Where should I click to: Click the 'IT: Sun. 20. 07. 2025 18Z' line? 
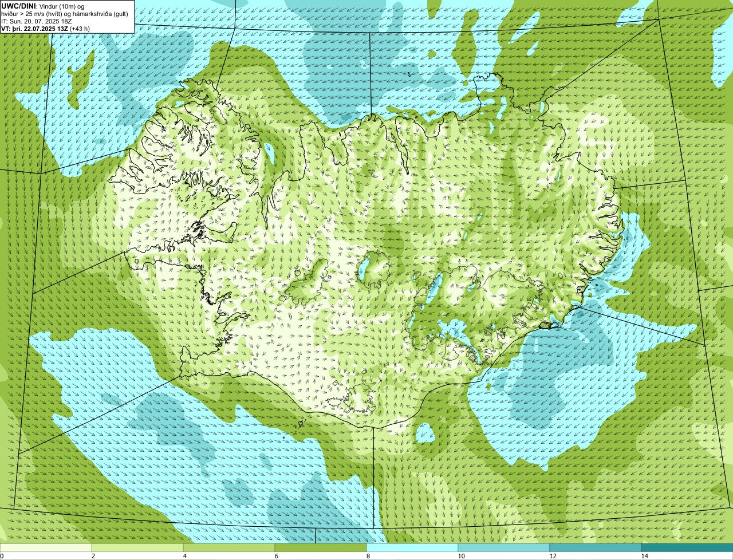(x=37, y=21)
